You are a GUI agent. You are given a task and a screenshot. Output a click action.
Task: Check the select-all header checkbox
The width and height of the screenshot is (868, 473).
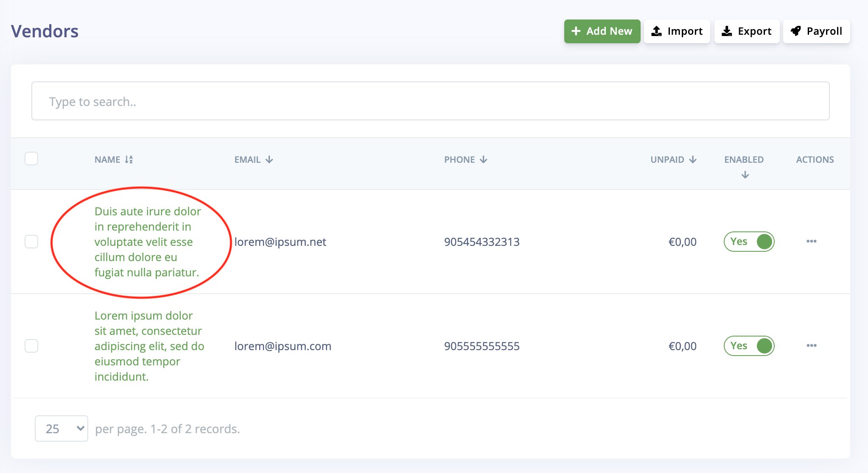(x=31, y=159)
